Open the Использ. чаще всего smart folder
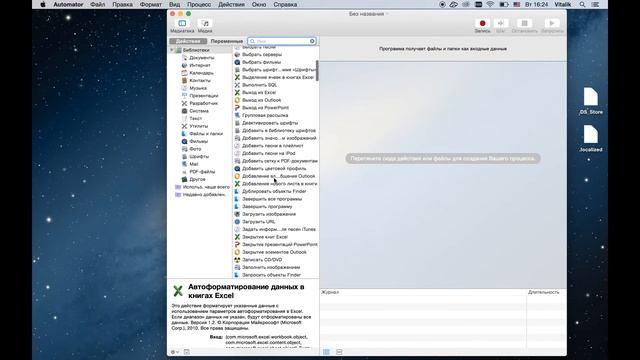 [206, 187]
